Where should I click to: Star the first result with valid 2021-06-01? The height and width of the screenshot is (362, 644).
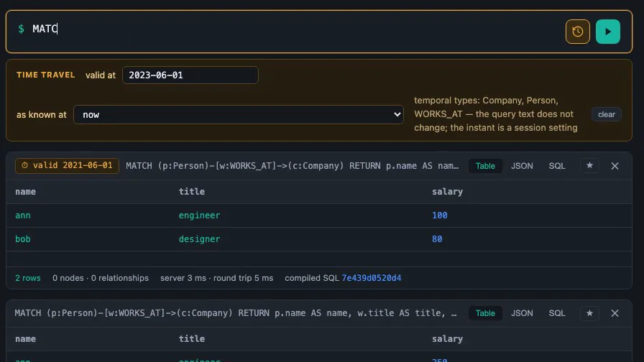589,165
